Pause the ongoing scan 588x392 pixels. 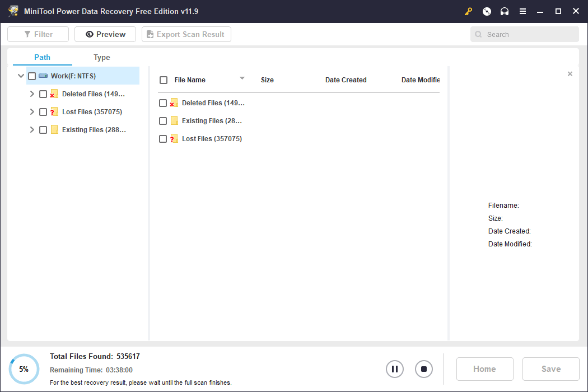click(x=395, y=369)
